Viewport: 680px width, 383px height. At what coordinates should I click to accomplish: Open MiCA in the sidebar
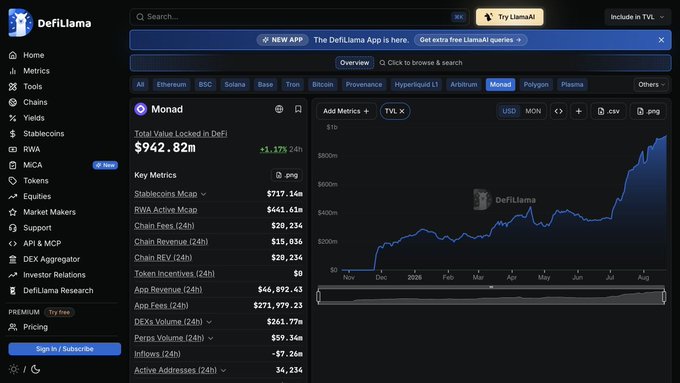pyautogui.click(x=33, y=165)
